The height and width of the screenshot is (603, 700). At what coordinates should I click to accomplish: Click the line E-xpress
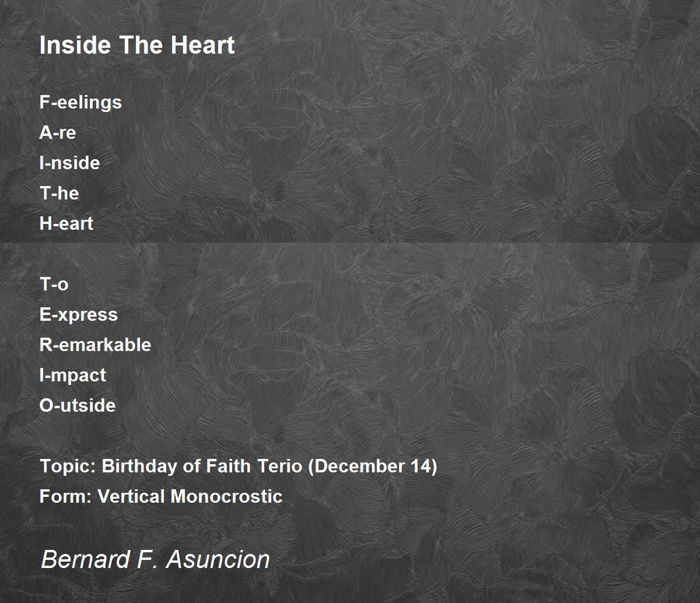[x=79, y=315]
